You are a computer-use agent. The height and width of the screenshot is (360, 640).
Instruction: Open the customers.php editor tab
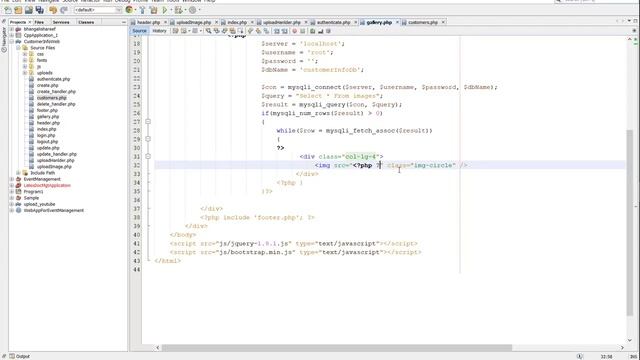[422, 22]
